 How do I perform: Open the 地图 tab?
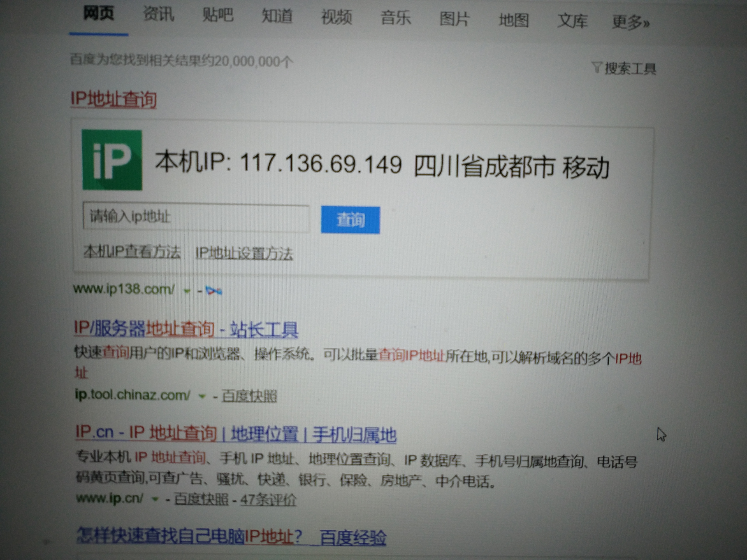coord(514,20)
